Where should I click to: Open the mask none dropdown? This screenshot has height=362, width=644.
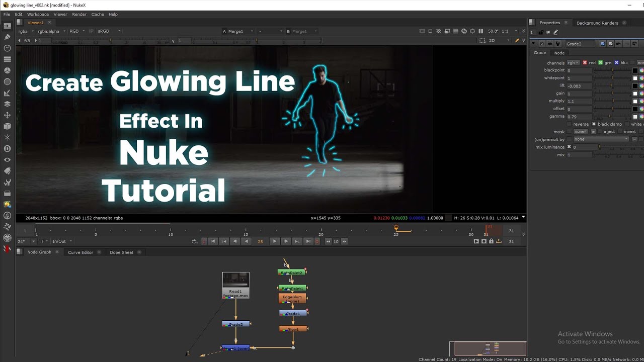coord(581,132)
